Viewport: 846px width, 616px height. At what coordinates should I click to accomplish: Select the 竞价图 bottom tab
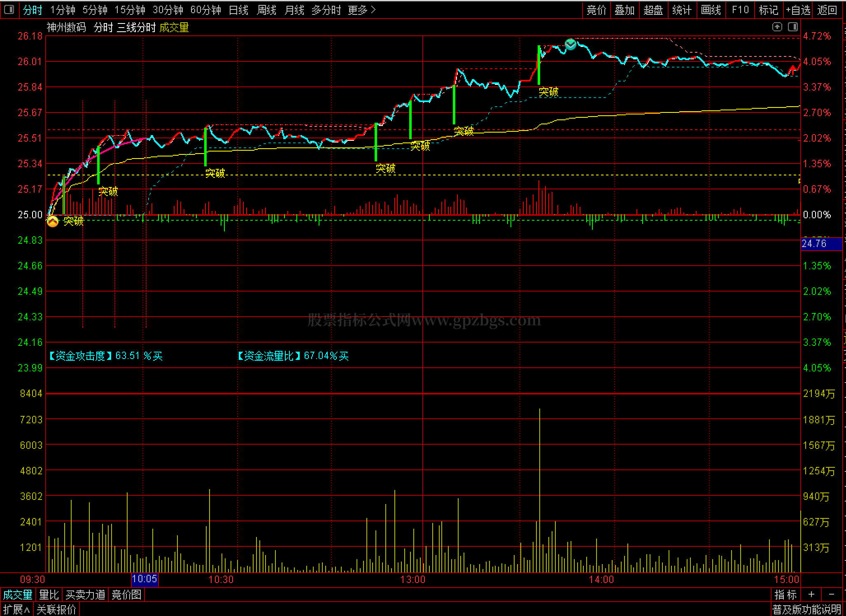pyautogui.click(x=126, y=595)
